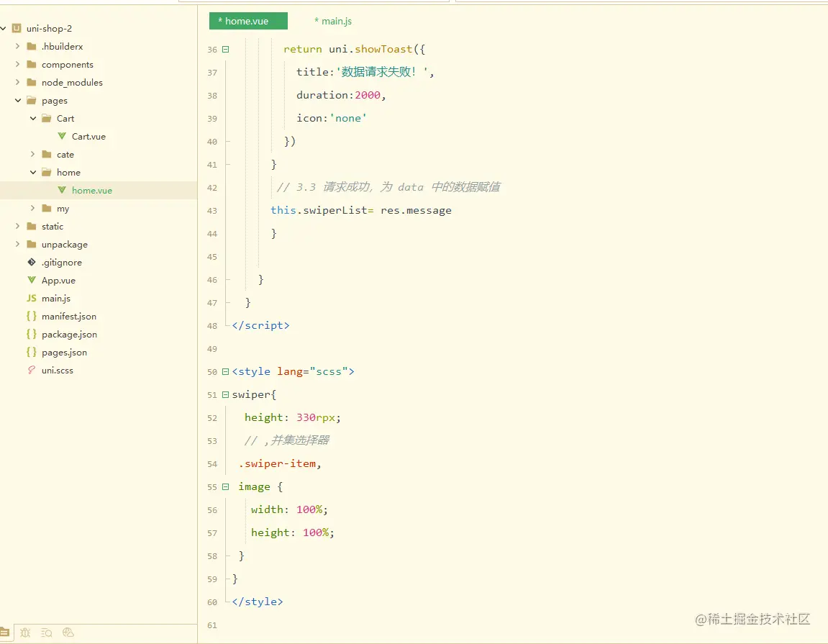The width and height of the screenshot is (828, 644).
Task: Switch to the main.js editor tab
Action: tap(333, 21)
